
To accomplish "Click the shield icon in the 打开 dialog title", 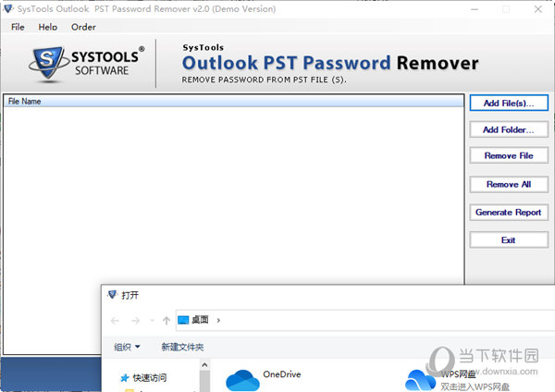I will [x=112, y=294].
